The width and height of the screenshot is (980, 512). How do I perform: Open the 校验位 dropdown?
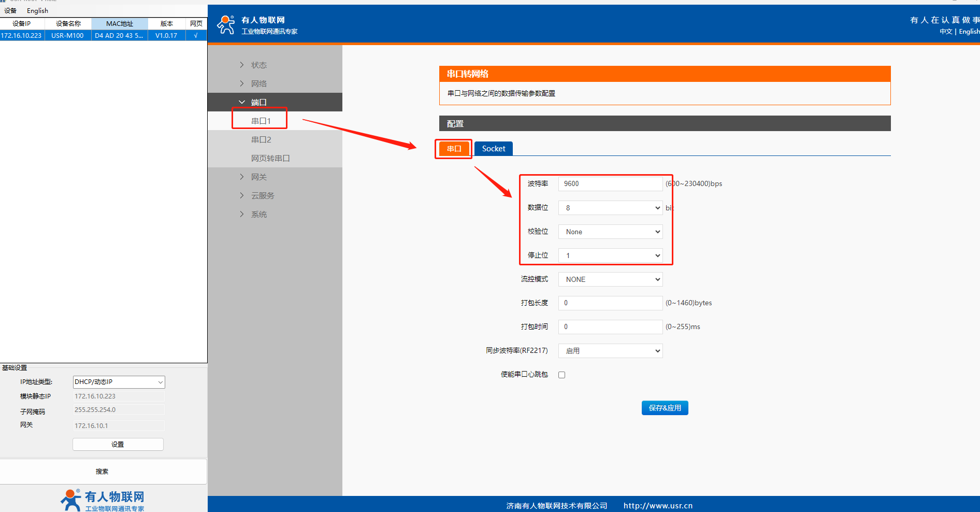click(x=610, y=232)
